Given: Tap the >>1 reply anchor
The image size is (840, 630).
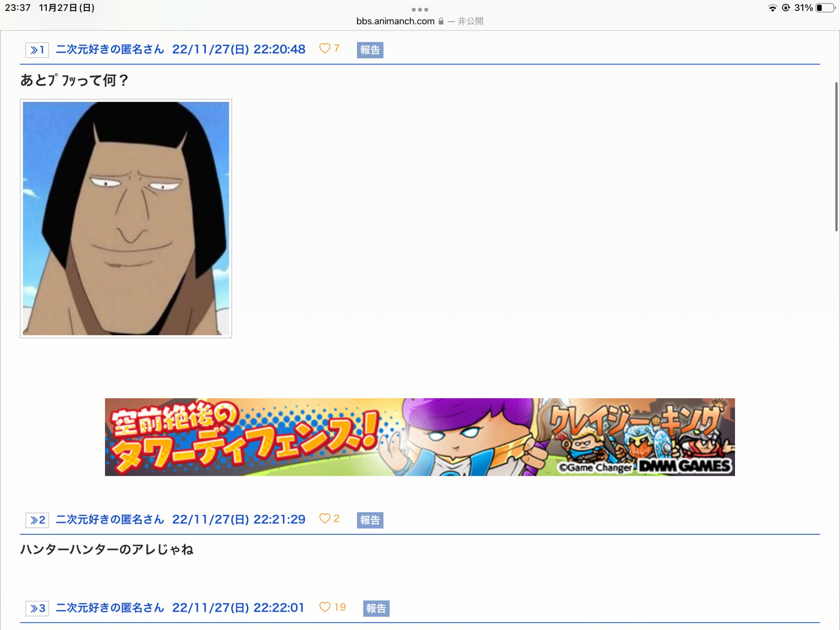Looking at the screenshot, I should click(x=37, y=50).
